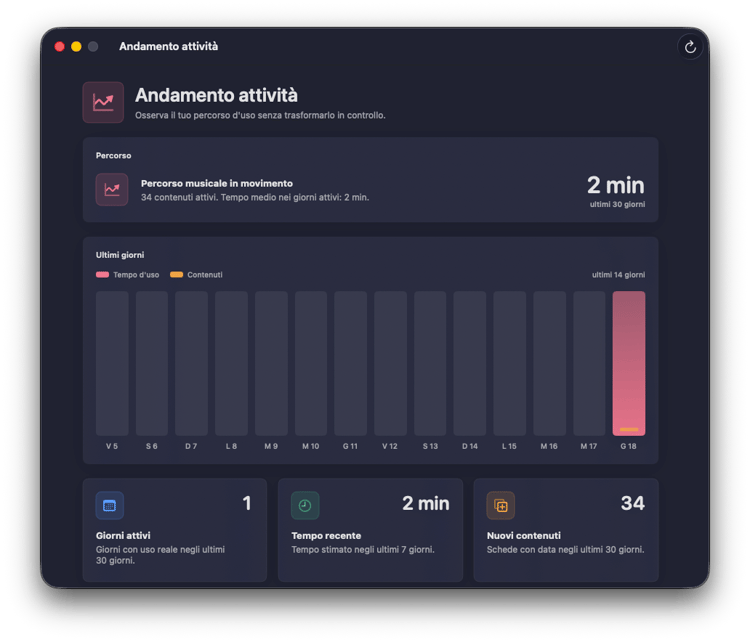Close the window with the red button
Image resolution: width=750 pixels, height=642 pixels.
tap(59, 46)
